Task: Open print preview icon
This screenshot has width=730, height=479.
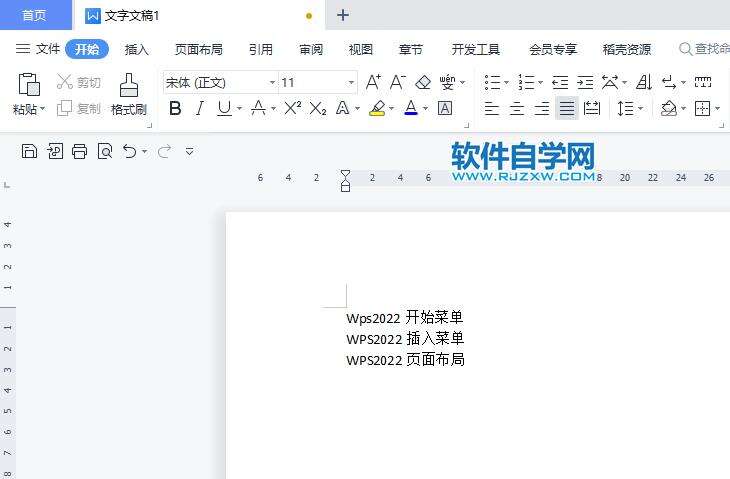Action: (105, 151)
